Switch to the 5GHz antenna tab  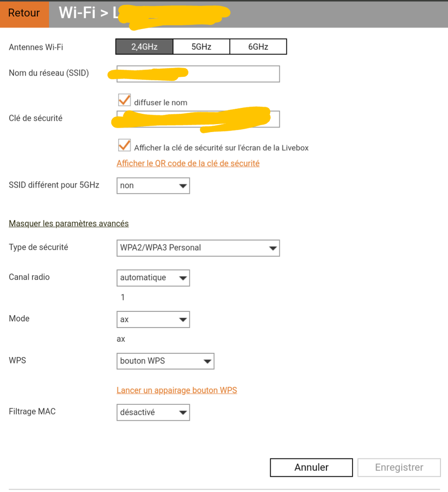[x=201, y=46]
